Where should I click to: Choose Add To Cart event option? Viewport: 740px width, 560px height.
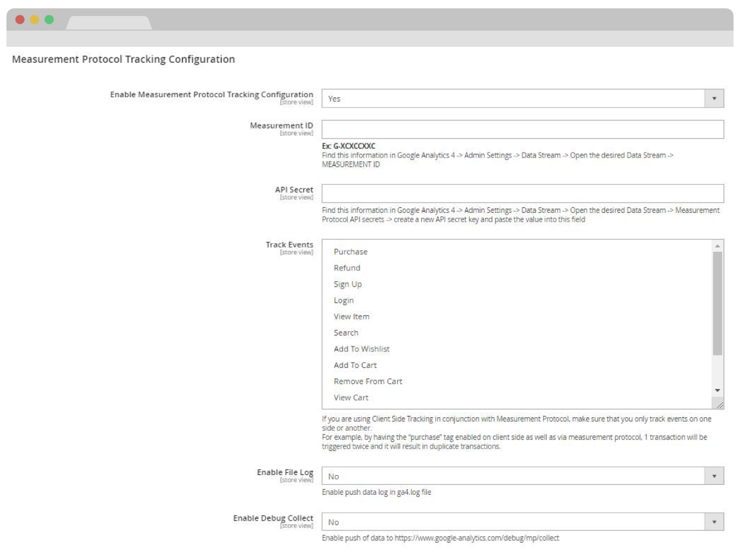tap(355, 365)
